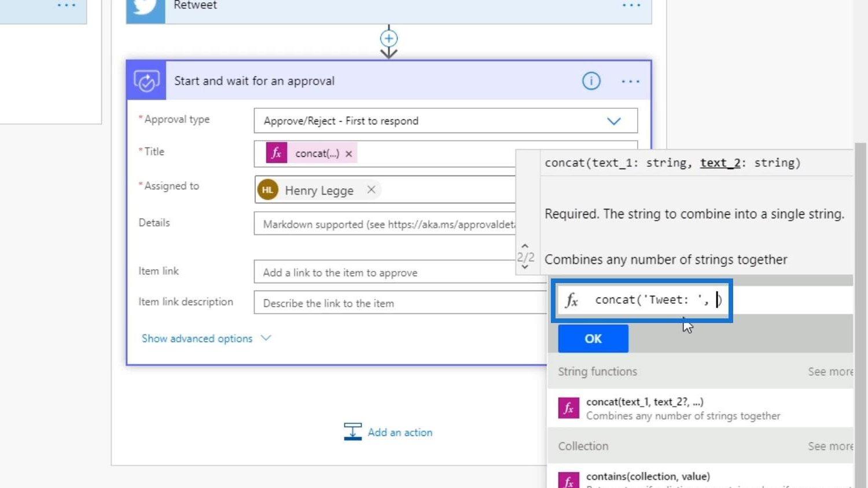The height and width of the screenshot is (488, 868).
Task: Click the Collection section heading
Action: (583, 446)
